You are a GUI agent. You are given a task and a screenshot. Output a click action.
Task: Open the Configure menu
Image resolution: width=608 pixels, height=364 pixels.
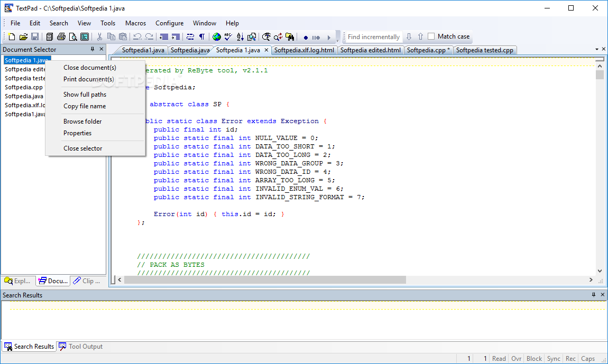tap(170, 23)
